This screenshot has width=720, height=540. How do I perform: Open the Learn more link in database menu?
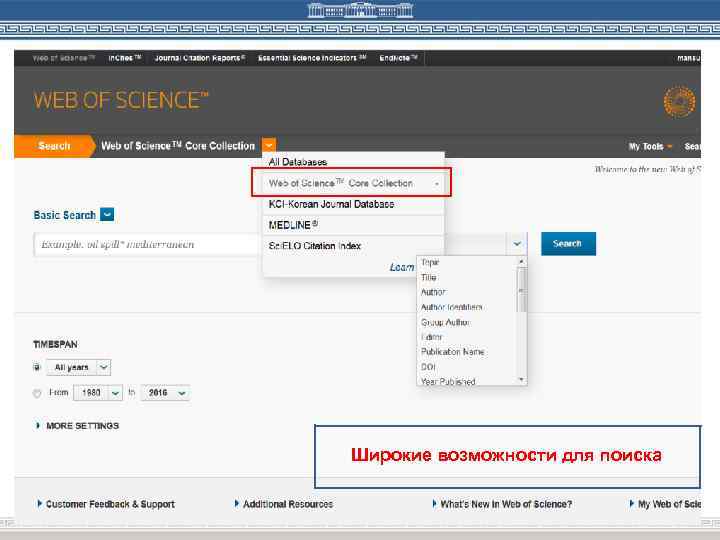tap(402, 267)
